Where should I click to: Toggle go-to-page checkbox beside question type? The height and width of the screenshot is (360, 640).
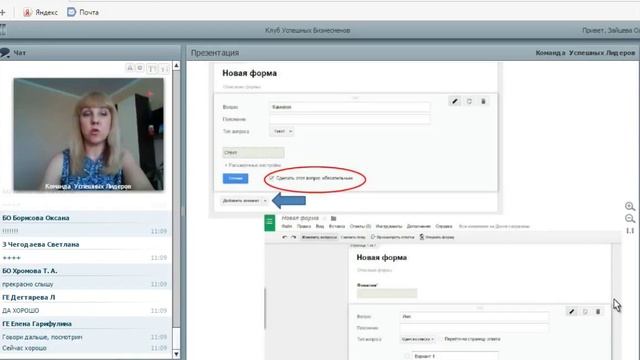point(441,339)
